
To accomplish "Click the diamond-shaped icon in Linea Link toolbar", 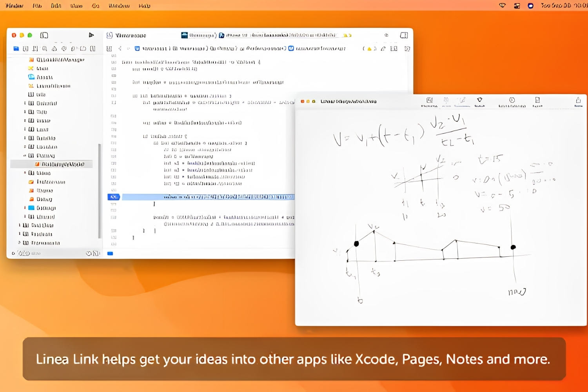I will pos(479,100).
